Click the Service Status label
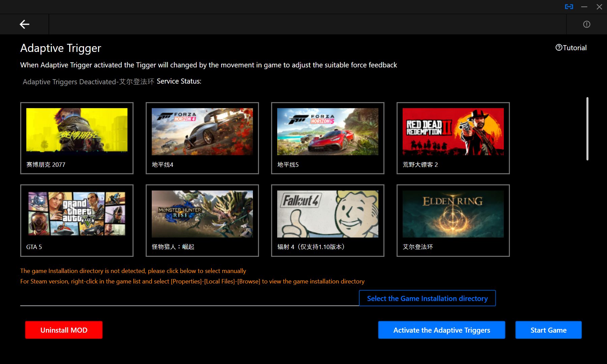Viewport: 607px width, 364px height. point(179,81)
